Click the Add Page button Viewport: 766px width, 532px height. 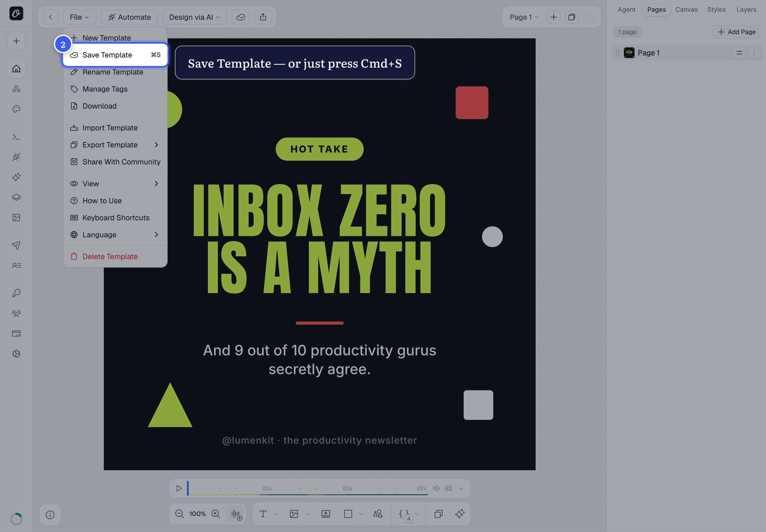point(736,32)
